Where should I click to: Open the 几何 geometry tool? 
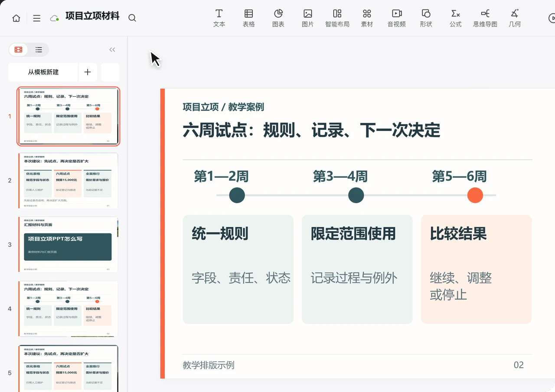click(x=515, y=18)
